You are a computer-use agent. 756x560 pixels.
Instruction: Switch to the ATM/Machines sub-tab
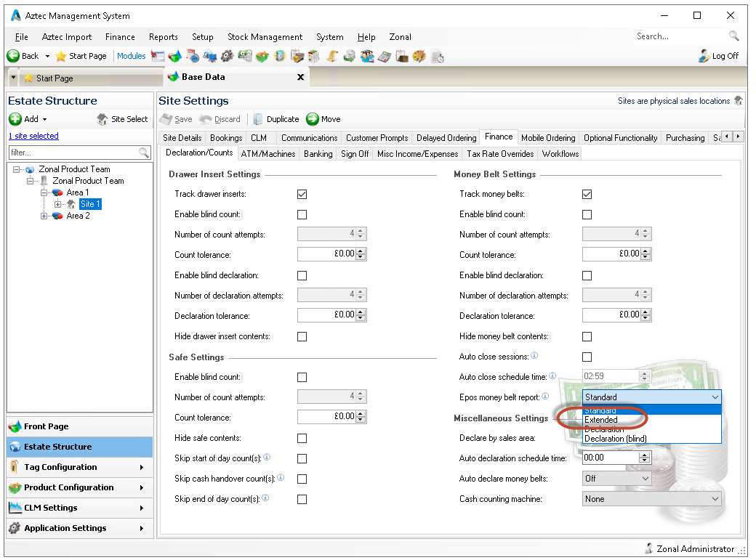click(x=268, y=154)
